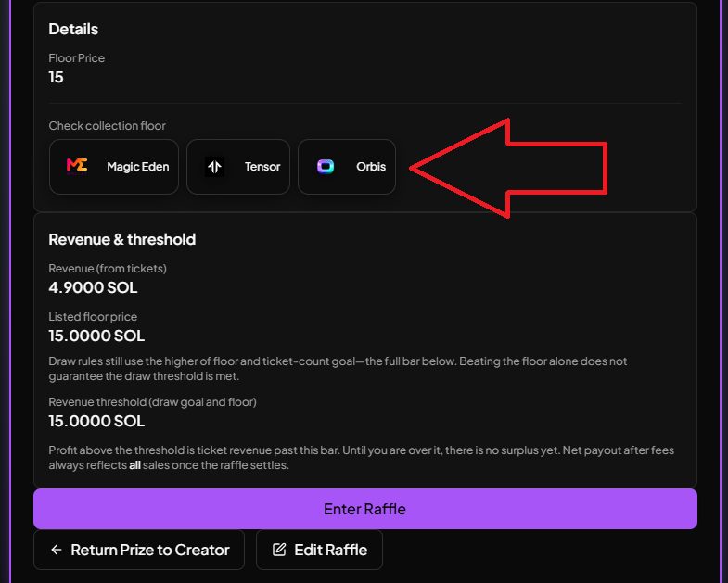Screen dimensions: 728x583
Task: Open the Tensor collection floor link
Action: pyautogui.click(x=238, y=167)
